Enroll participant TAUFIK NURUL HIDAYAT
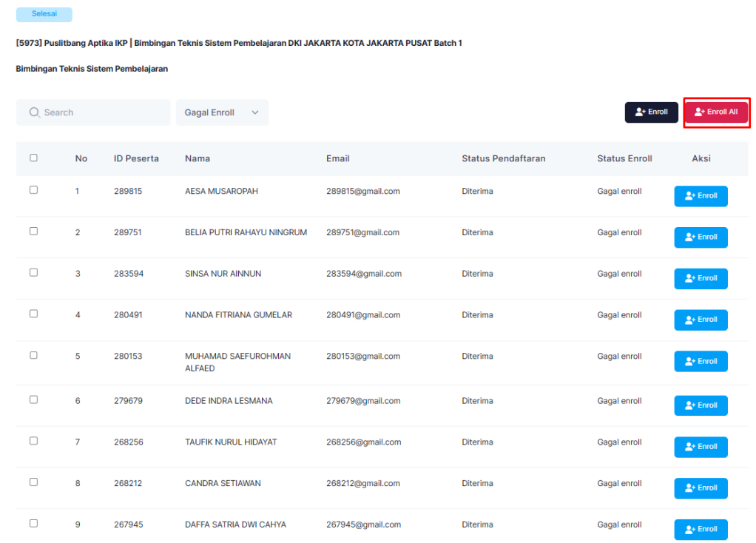Viewport: 756px width, 543px height. coord(701,447)
